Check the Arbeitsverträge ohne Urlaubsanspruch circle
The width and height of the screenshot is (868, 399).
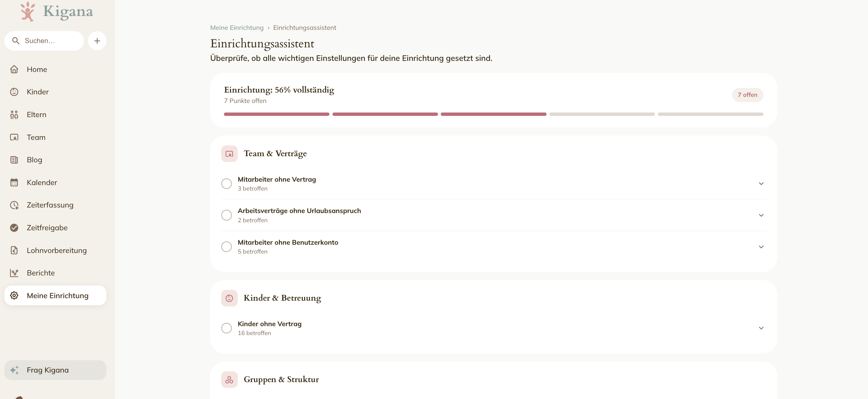pos(226,215)
